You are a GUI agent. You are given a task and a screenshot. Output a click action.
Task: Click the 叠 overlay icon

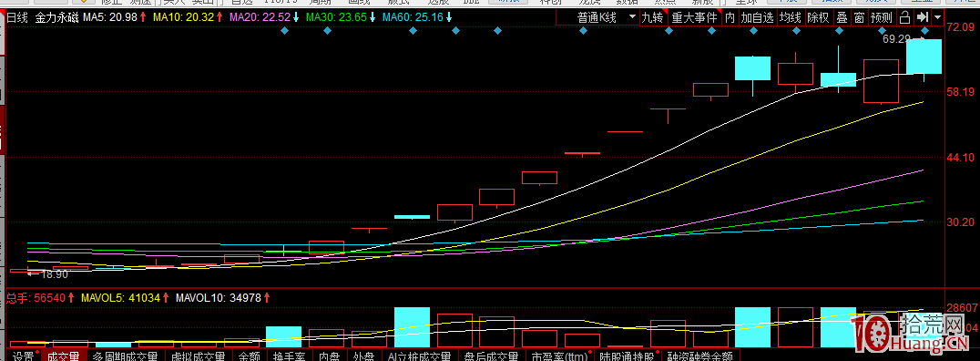click(x=842, y=17)
